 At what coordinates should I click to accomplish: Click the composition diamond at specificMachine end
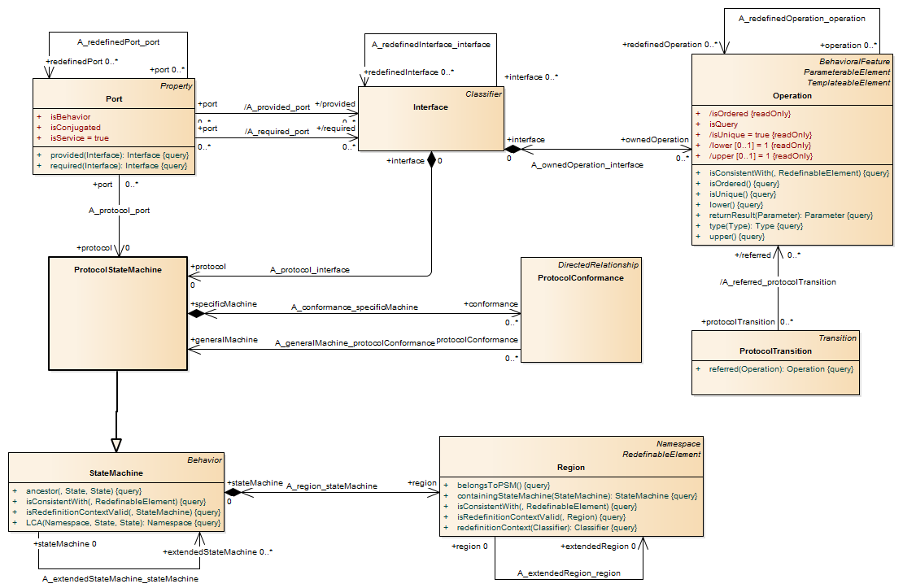pyautogui.click(x=196, y=313)
